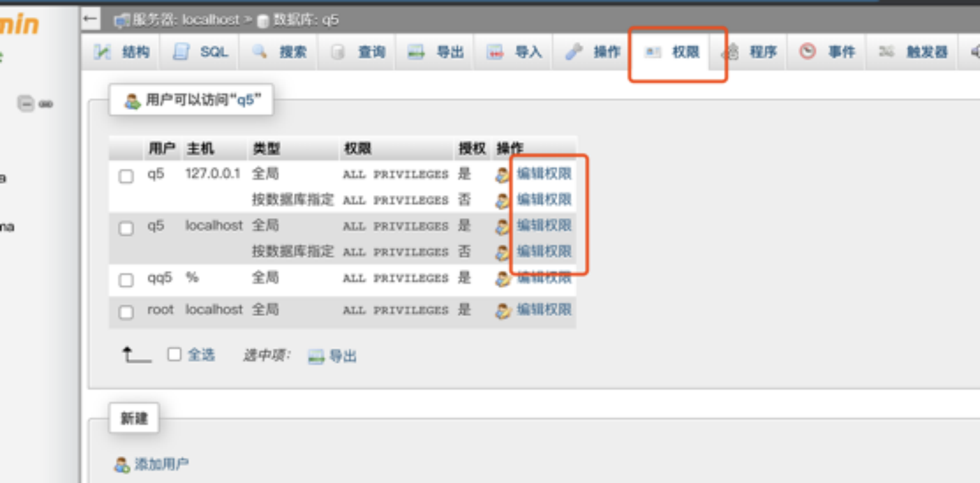This screenshot has width=980, height=483.
Task: Click the 导出 export tab icon
Action: coord(416,52)
